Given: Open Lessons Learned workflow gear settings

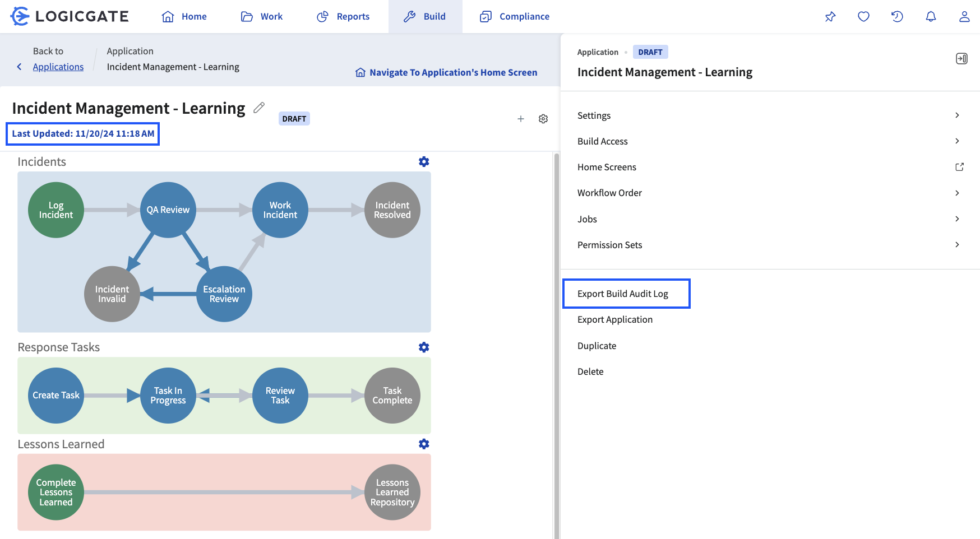Looking at the screenshot, I should pyautogui.click(x=424, y=444).
